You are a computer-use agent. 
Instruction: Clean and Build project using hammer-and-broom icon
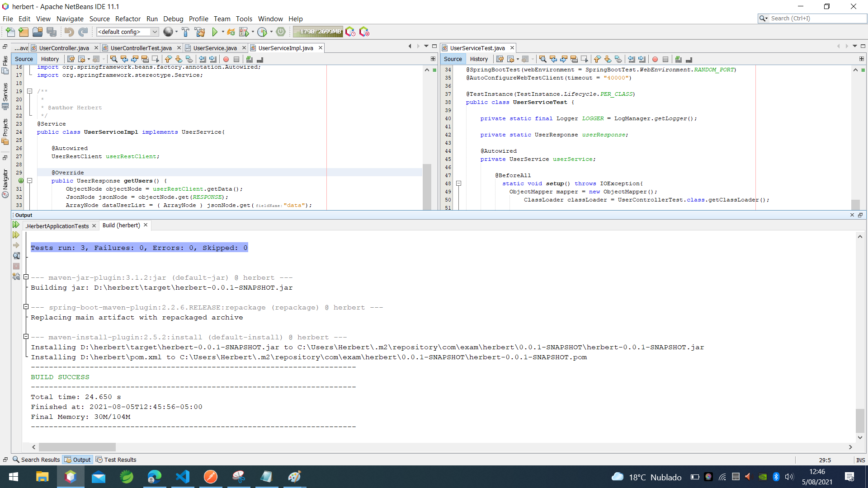click(x=200, y=32)
